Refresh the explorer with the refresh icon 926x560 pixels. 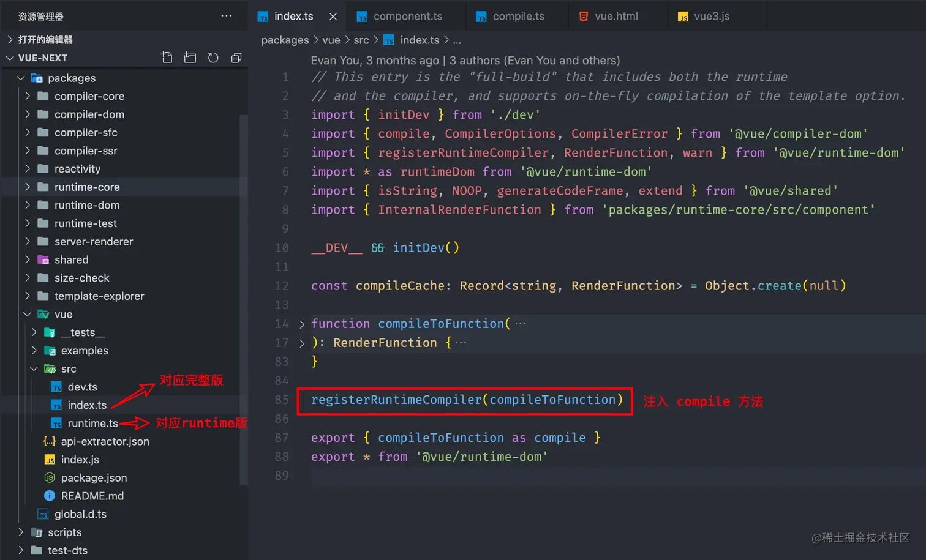coord(213,58)
